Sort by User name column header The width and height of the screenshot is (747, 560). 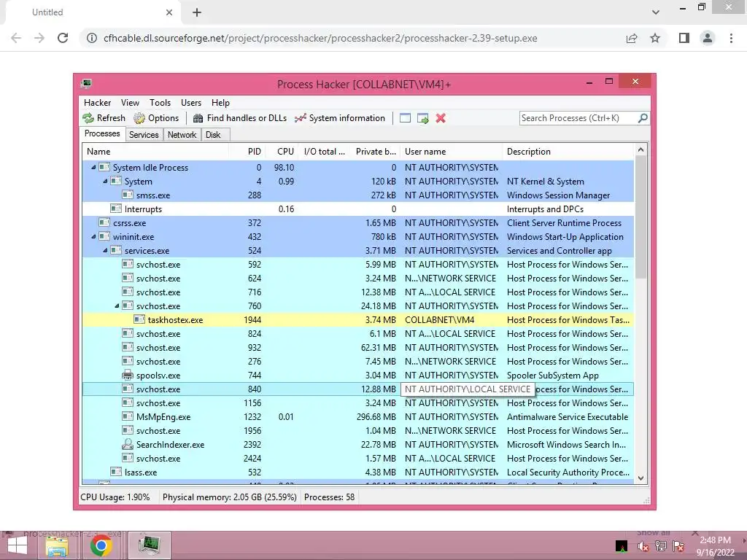[451, 152]
